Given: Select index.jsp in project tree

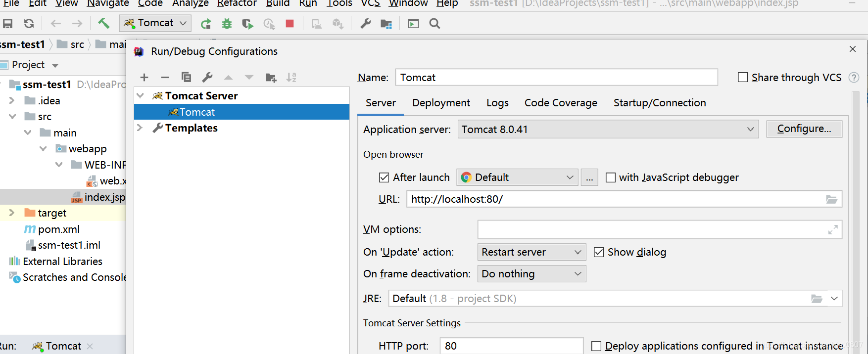Looking at the screenshot, I should click(104, 197).
